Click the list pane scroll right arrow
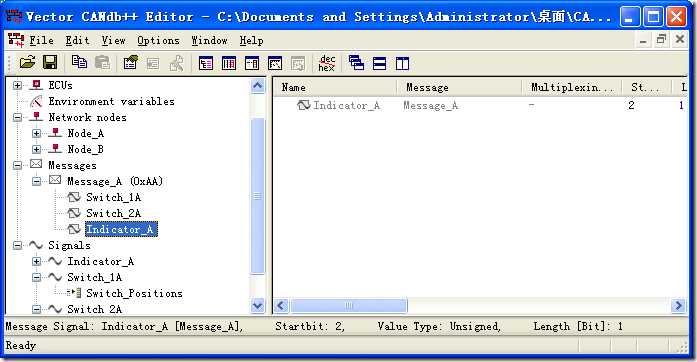Image resolution: width=697 pixels, height=362 pixels. point(678,306)
